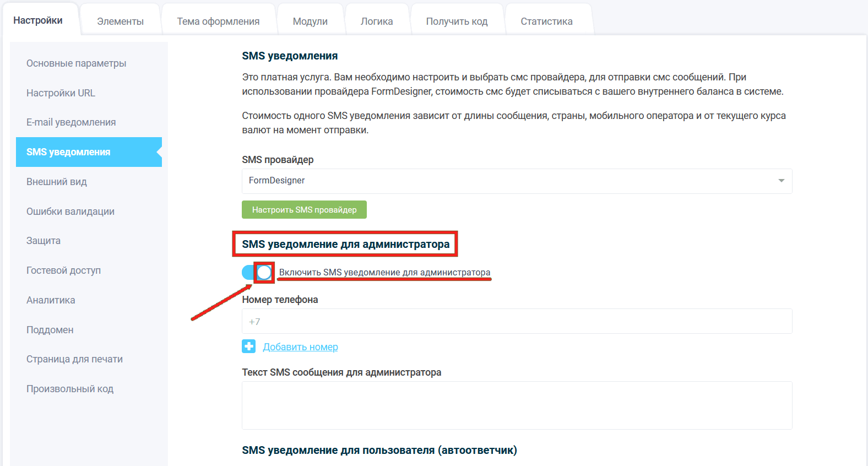Switch to the Элементы tab
This screenshot has height=466, width=868.
tap(120, 21)
